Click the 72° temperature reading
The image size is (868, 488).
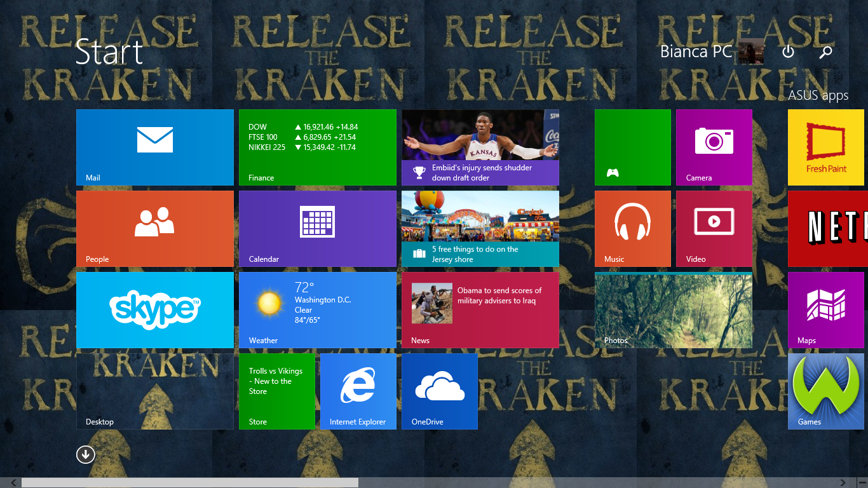pos(304,287)
